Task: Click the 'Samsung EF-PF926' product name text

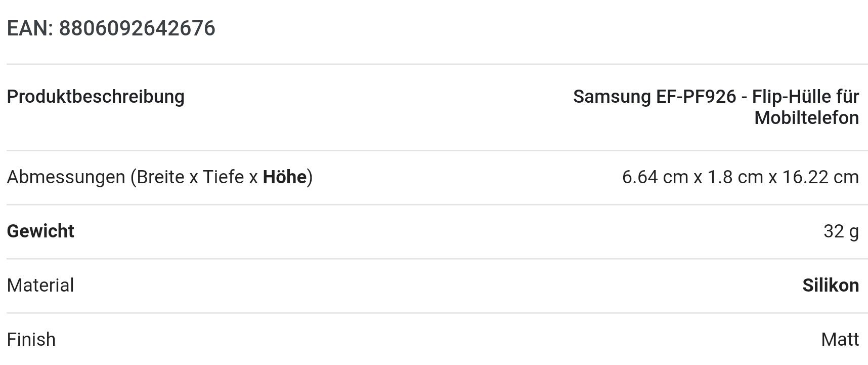Action: tap(655, 96)
